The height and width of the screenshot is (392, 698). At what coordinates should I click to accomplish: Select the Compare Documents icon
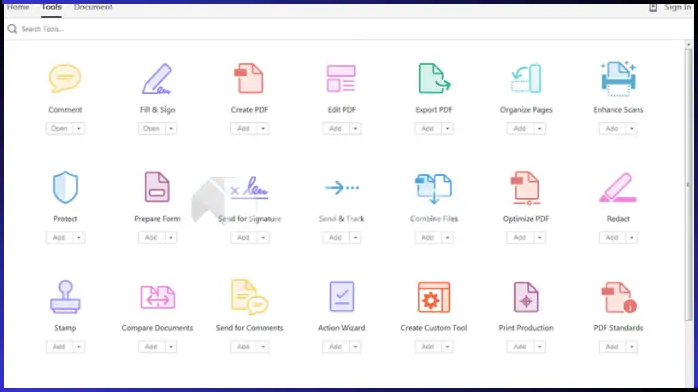[158, 297]
